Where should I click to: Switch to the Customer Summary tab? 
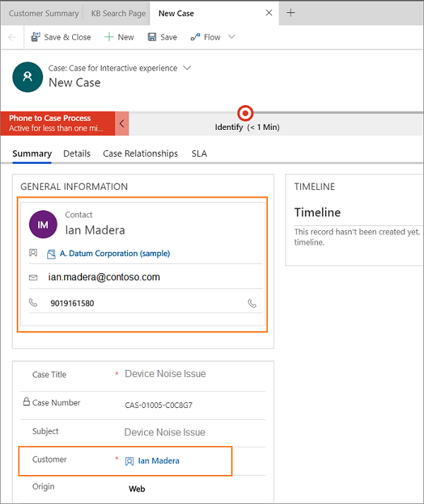point(44,13)
